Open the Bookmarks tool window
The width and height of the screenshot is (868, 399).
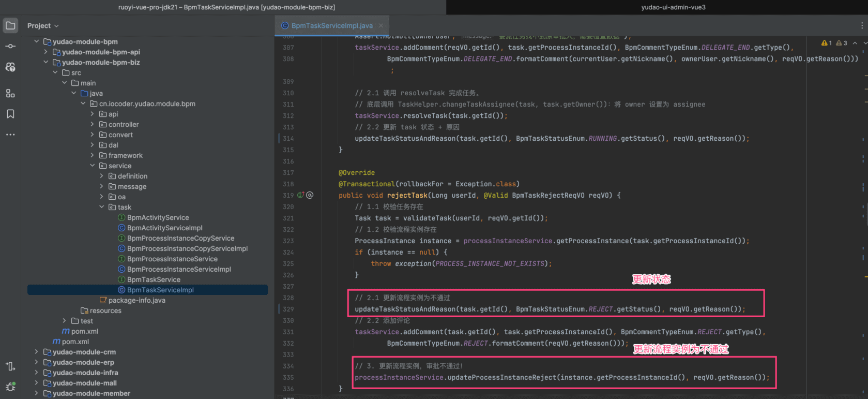click(10, 114)
